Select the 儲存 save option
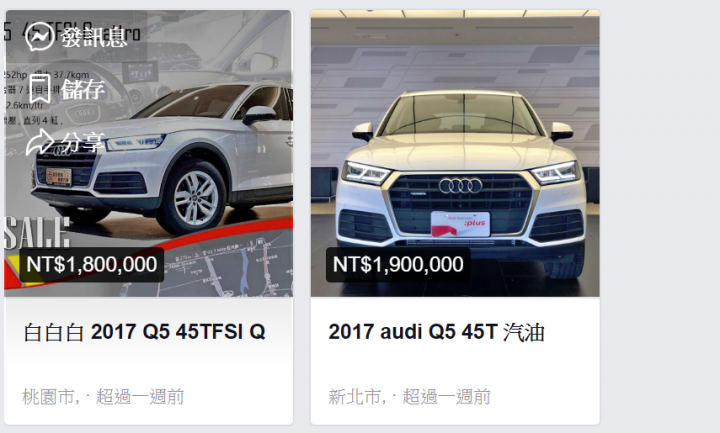The width and height of the screenshot is (720, 433). pyautogui.click(x=83, y=89)
